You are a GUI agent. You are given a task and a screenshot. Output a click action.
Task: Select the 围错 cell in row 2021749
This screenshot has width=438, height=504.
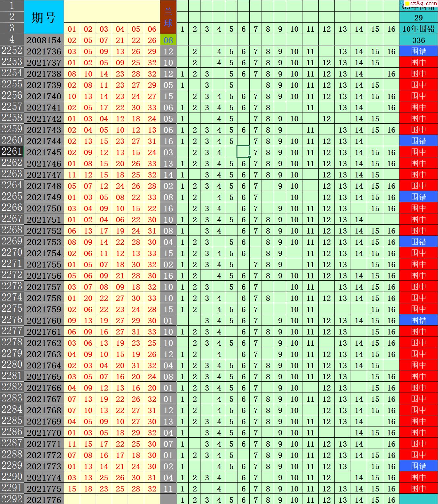[419, 197]
